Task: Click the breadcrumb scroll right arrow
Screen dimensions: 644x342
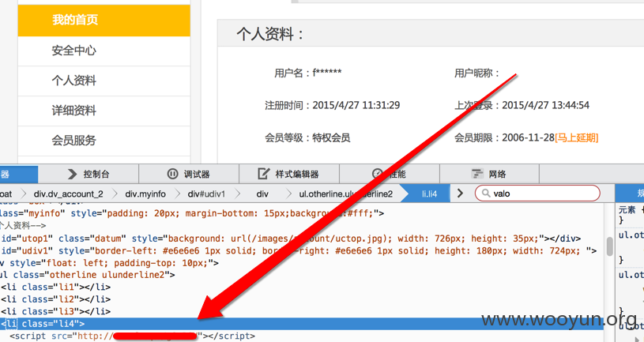Action: coord(460,194)
